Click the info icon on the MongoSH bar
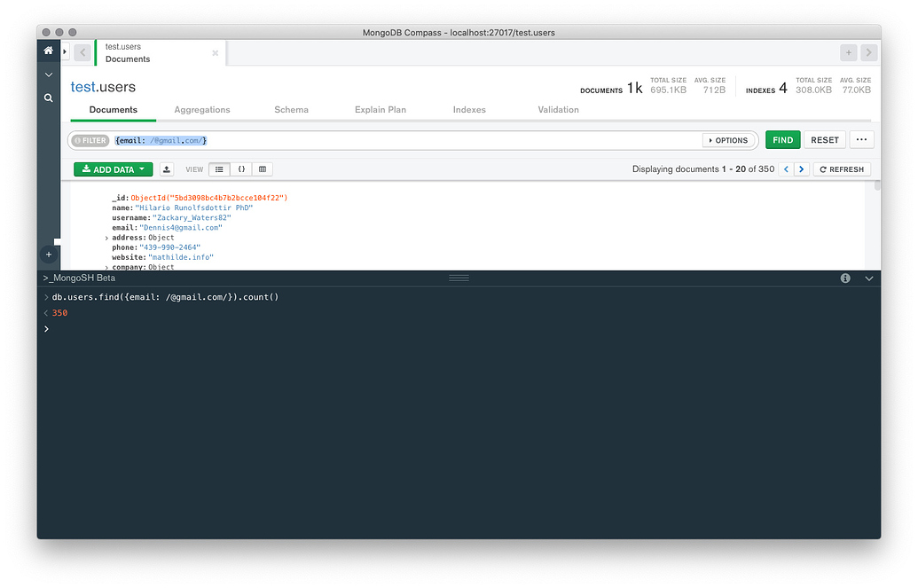 pos(845,278)
